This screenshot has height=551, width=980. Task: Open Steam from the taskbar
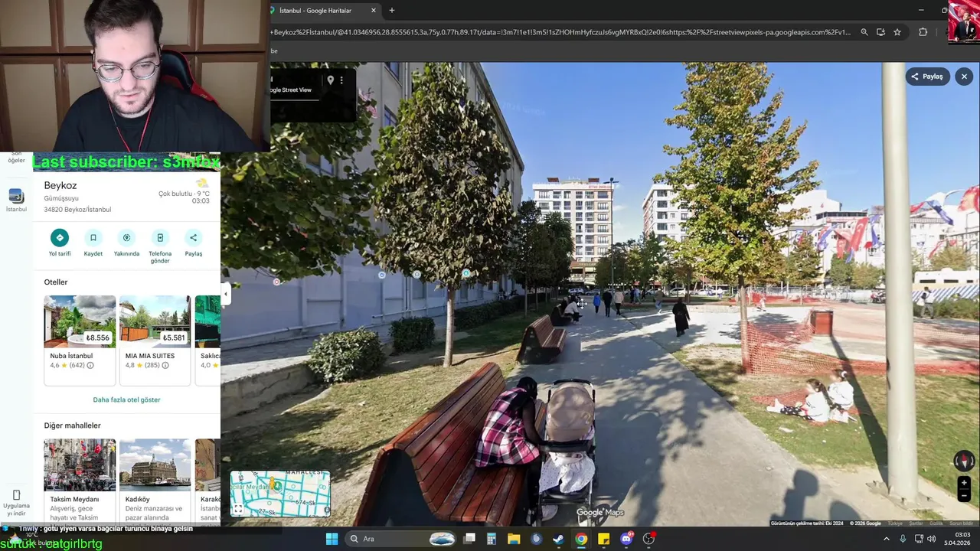(559, 539)
